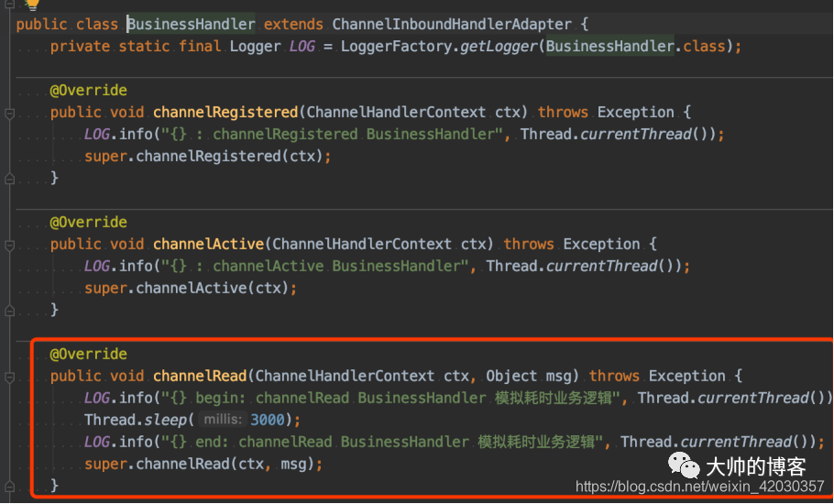Click the intention lightbulb icon in the gutter
This screenshot has width=834, height=504.
click(x=32, y=5)
